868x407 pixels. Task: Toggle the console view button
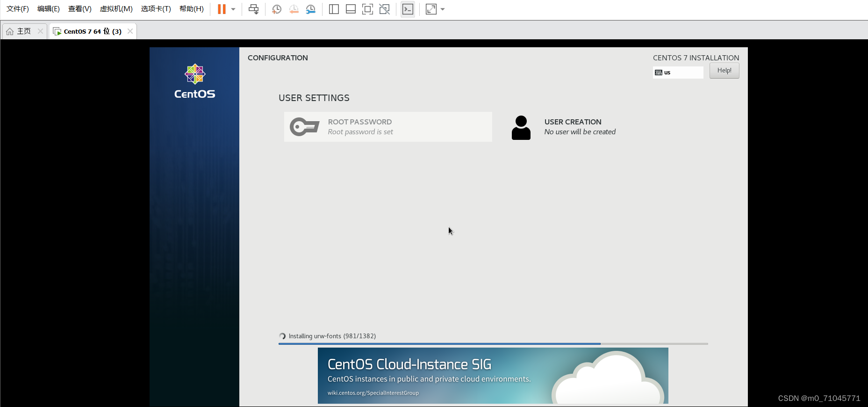click(408, 9)
